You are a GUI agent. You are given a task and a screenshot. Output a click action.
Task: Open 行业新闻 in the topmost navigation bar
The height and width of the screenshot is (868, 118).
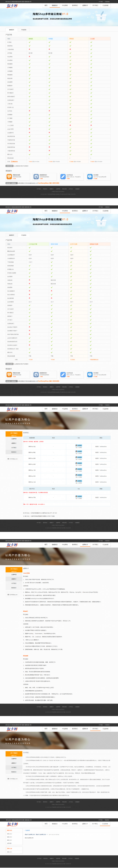105,5
